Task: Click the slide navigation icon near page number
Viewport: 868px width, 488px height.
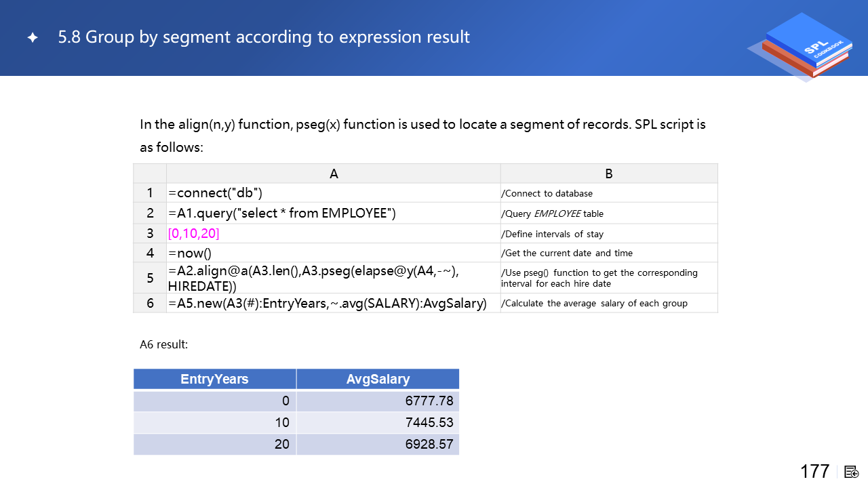Action: click(x=852, y=472)
